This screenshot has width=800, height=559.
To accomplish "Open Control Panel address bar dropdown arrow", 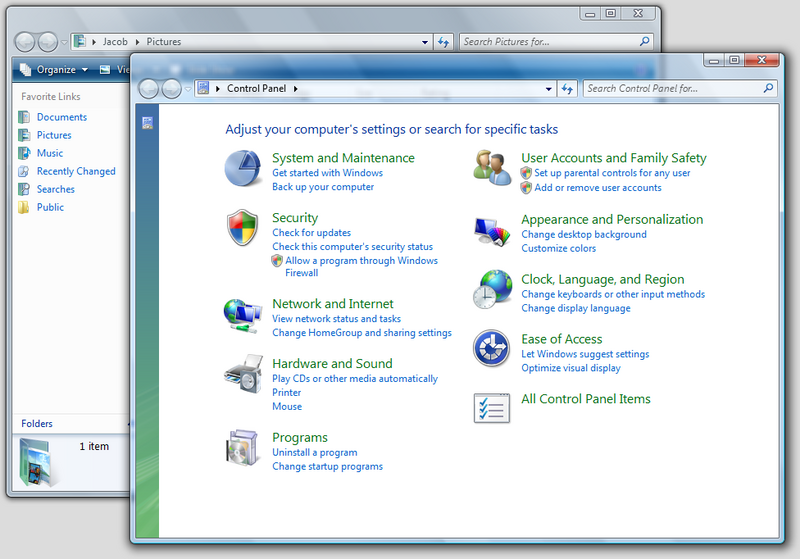I will coord(548,89).
